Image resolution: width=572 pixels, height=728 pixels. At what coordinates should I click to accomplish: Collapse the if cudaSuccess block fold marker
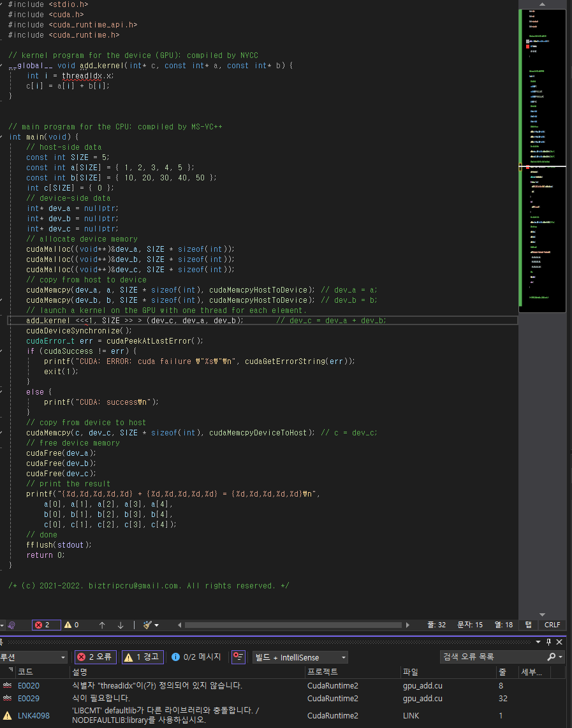pos(1,351)
